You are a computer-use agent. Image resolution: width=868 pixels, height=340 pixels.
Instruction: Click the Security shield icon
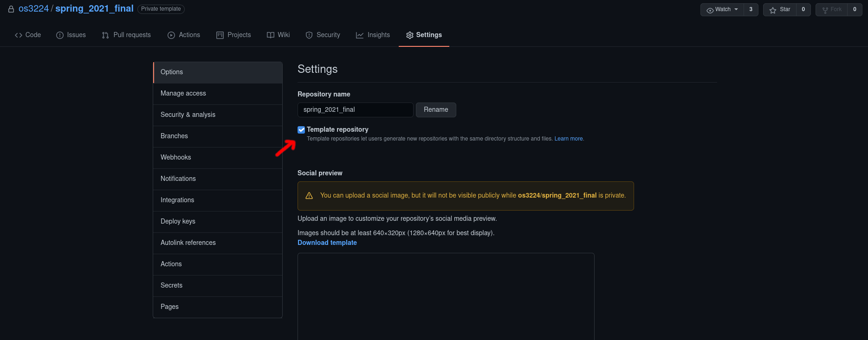(x=309, y=35)
